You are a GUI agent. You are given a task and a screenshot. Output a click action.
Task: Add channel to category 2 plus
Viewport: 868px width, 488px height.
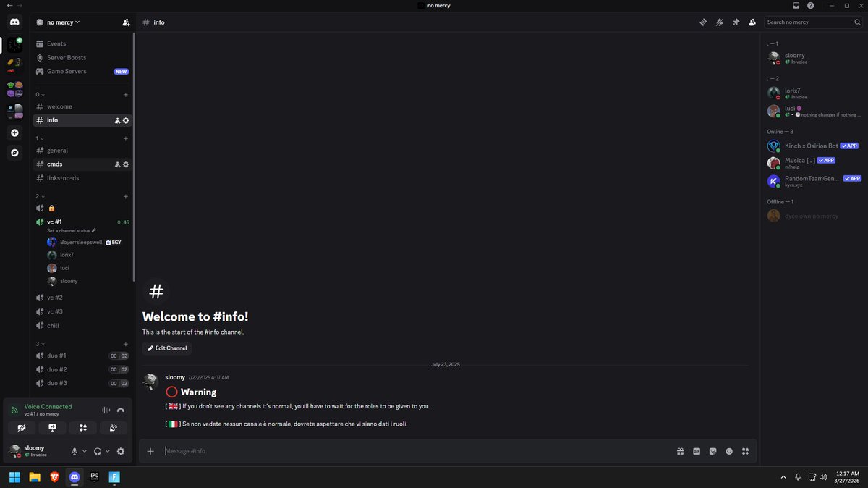pos(126,196)
